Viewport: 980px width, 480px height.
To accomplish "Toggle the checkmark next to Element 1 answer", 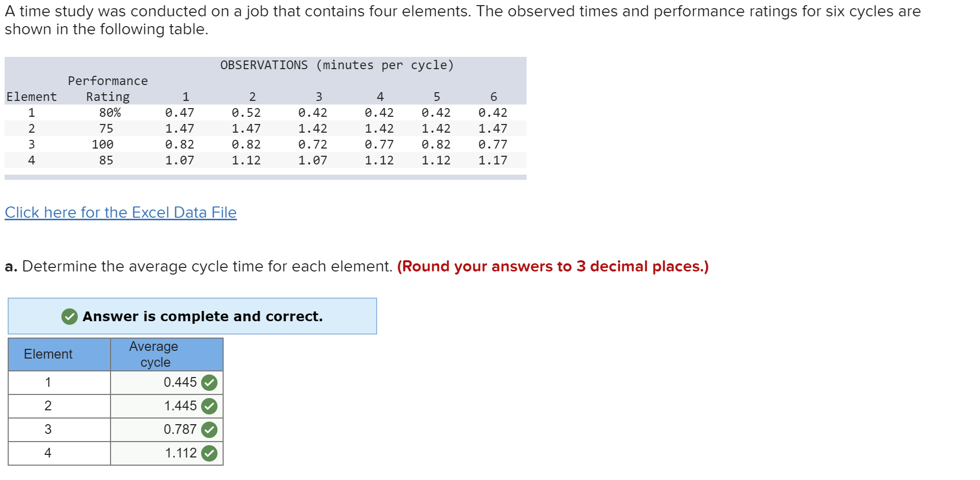I will click(x=209, y=382).
